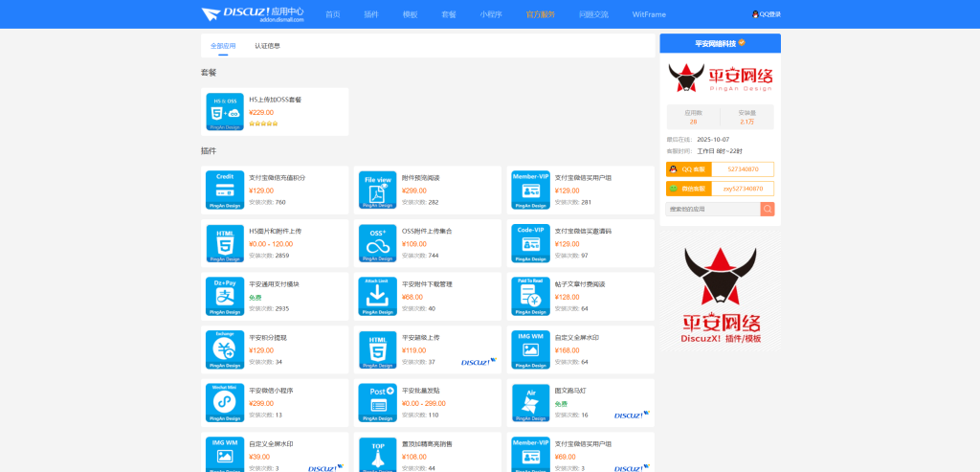
Task: Open the H5上传加OSS套餐 title link
Action: (275, 100)
